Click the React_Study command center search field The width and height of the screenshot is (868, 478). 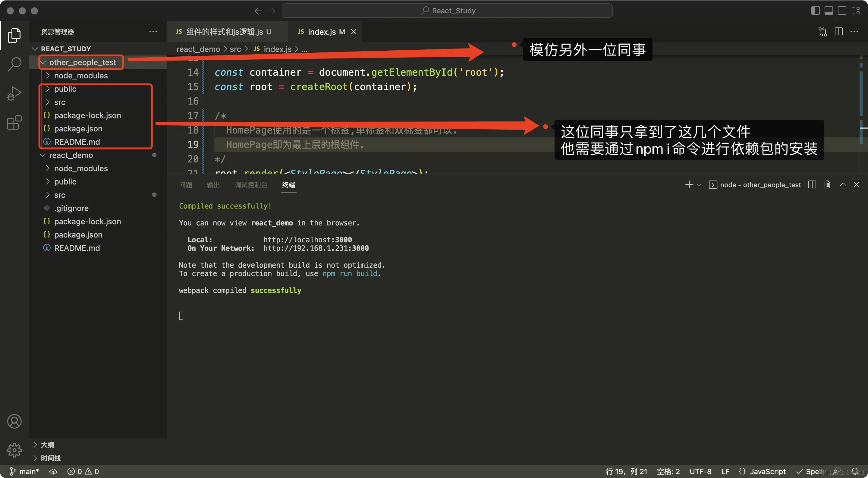[x=447, y=11]
